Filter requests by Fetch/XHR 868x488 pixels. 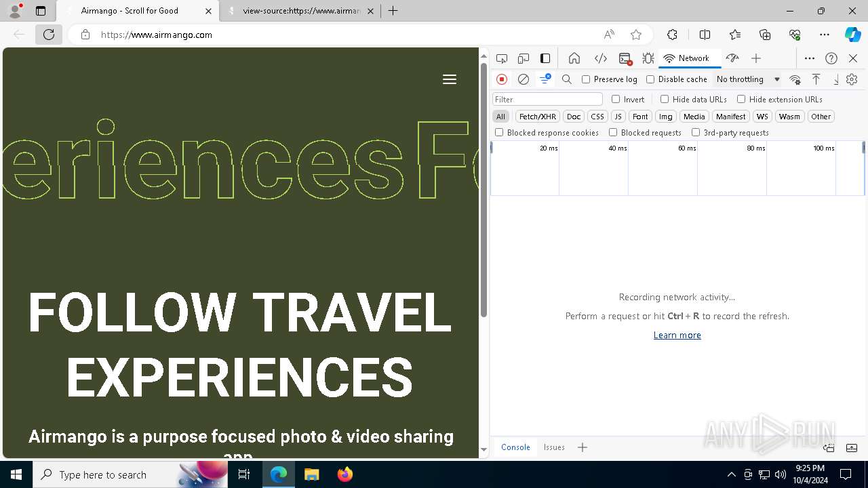538,117
